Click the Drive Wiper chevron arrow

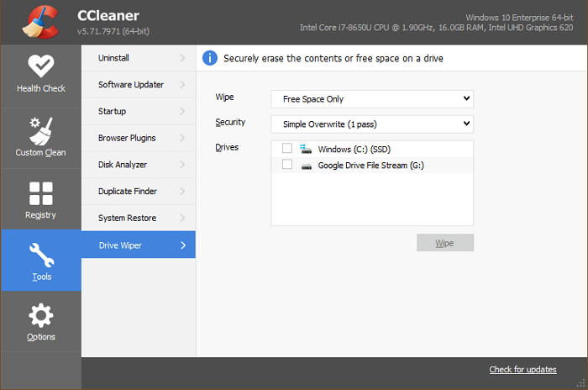[x=183, y=245]
